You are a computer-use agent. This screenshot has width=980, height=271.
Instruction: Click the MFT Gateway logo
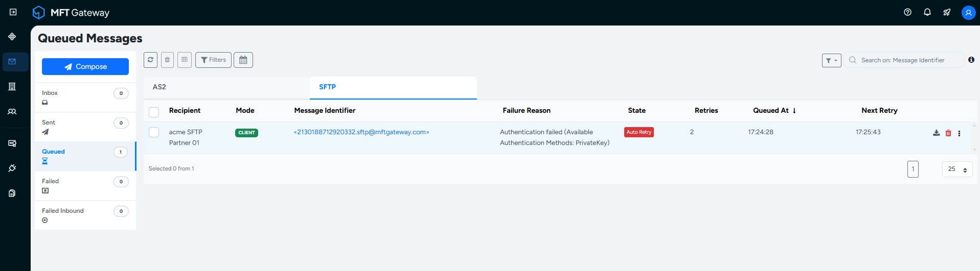pos(71,12)
